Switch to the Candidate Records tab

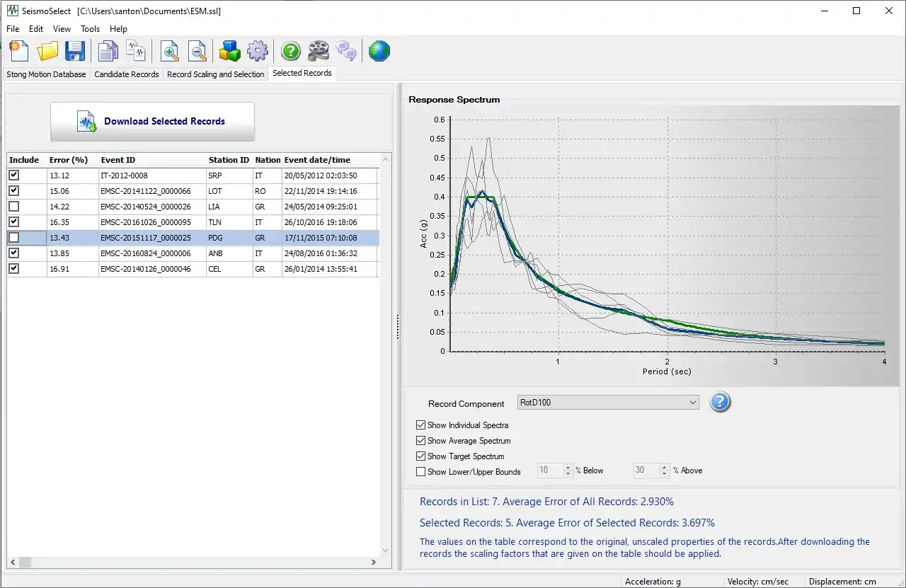point(127,74)
